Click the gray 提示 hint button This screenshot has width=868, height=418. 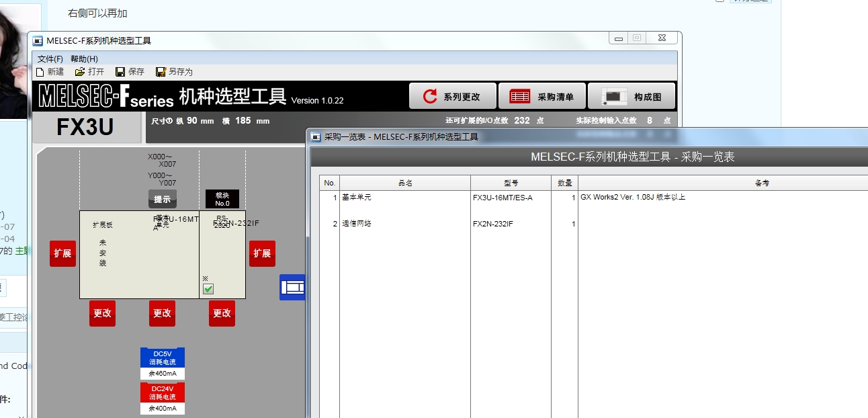(163, 199)
